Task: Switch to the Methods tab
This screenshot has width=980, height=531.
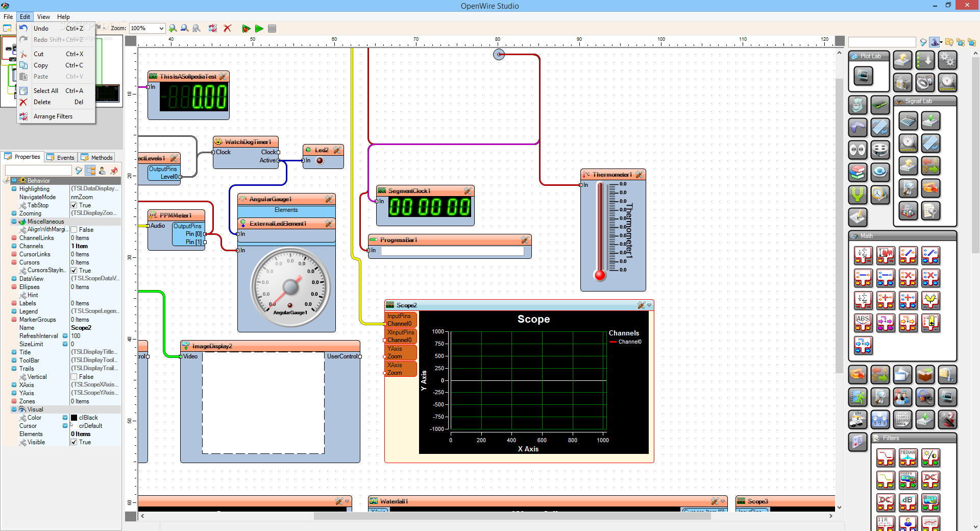Action: pos(97,157)
